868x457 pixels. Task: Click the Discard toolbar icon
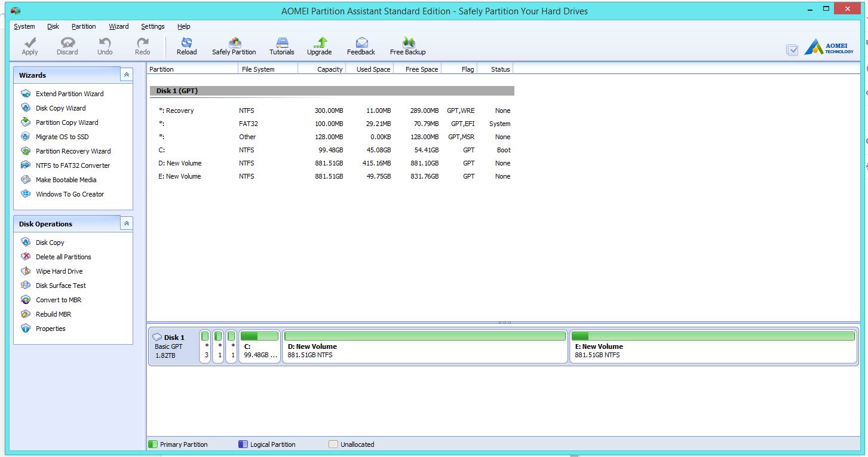(x=68, y=43)
